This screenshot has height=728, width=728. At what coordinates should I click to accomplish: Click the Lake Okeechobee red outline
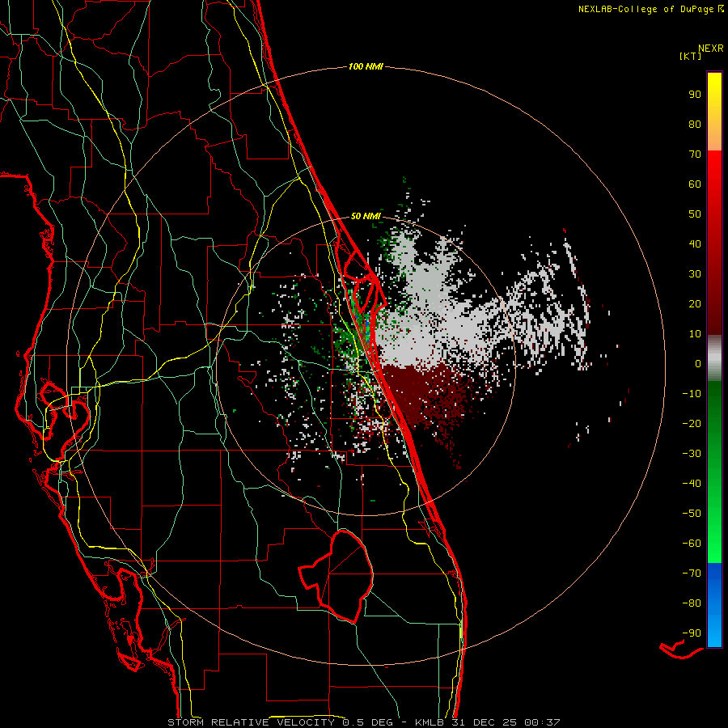[x=336, y=576]
